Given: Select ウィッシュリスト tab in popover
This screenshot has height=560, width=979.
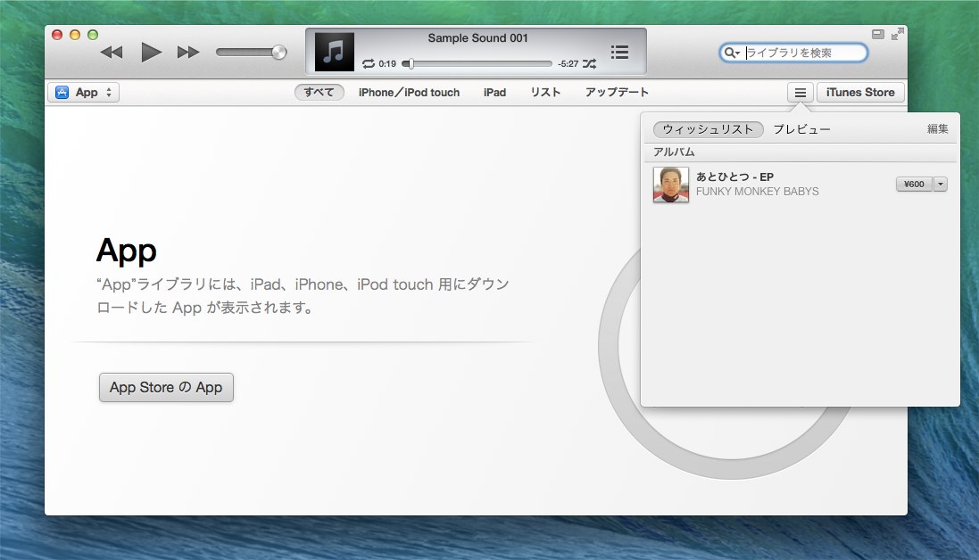Looking at the screenshot, I should pos(708,129).
